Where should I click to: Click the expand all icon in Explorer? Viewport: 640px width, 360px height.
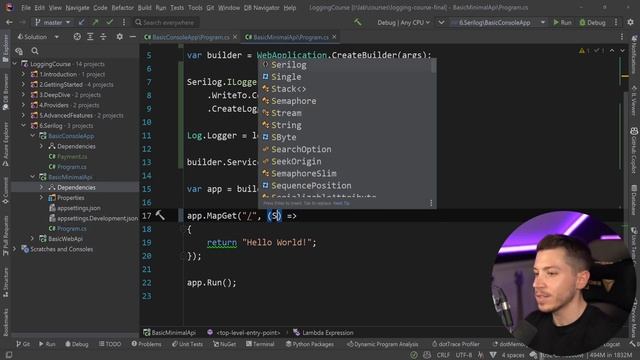pos(90,37)
